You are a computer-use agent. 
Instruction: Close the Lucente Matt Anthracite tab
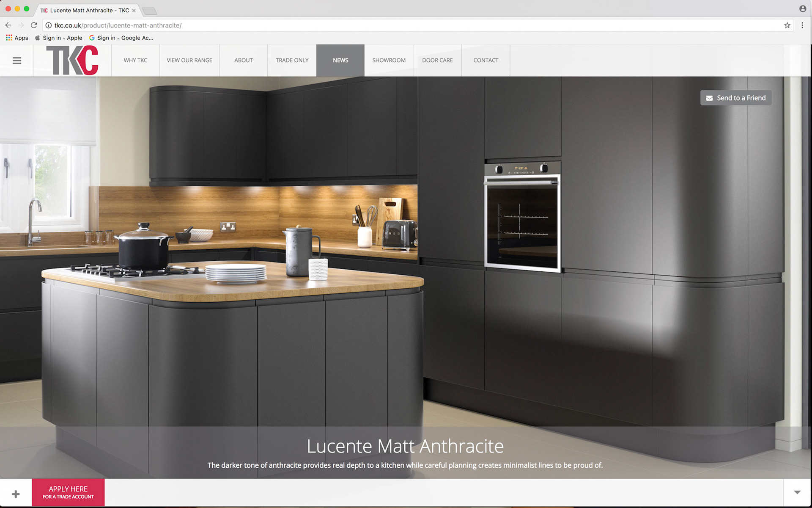coord(134,11)
